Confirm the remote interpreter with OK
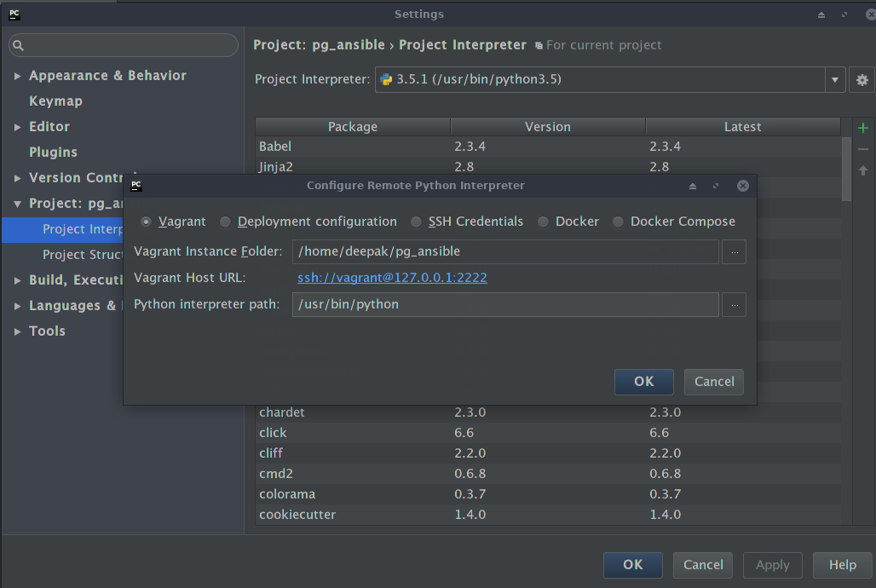This screenshot has height=588, width=876. pos(643,382)
